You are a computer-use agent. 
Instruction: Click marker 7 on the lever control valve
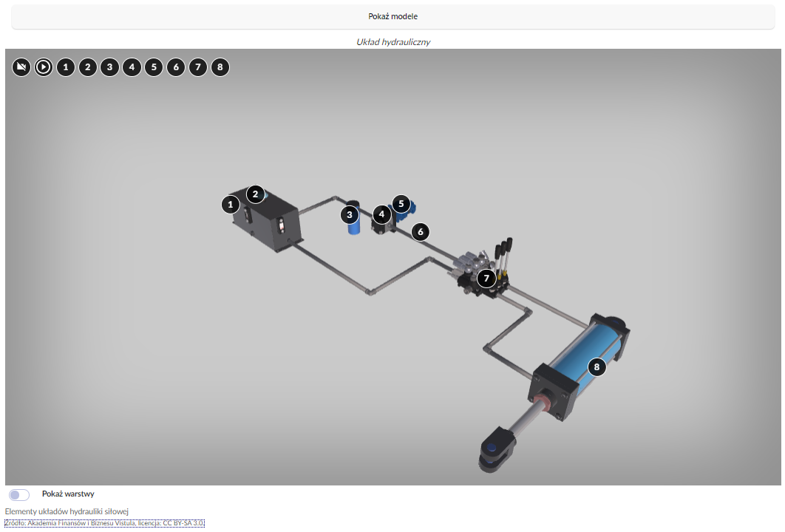click(486, 279)
